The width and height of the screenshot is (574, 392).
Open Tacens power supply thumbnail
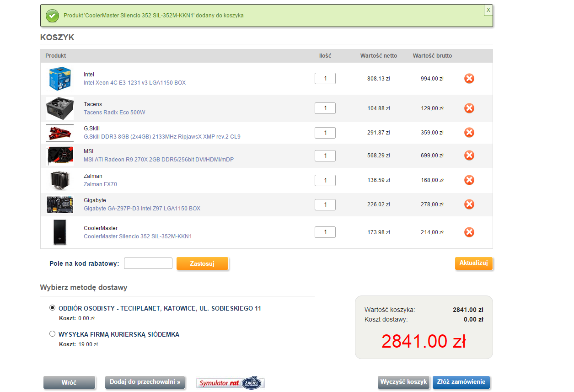[60, 108]
